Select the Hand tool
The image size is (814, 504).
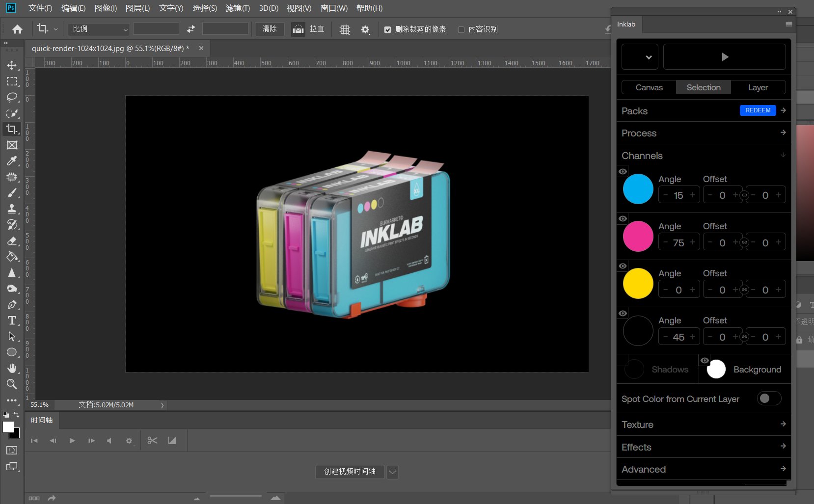(12, 368)
